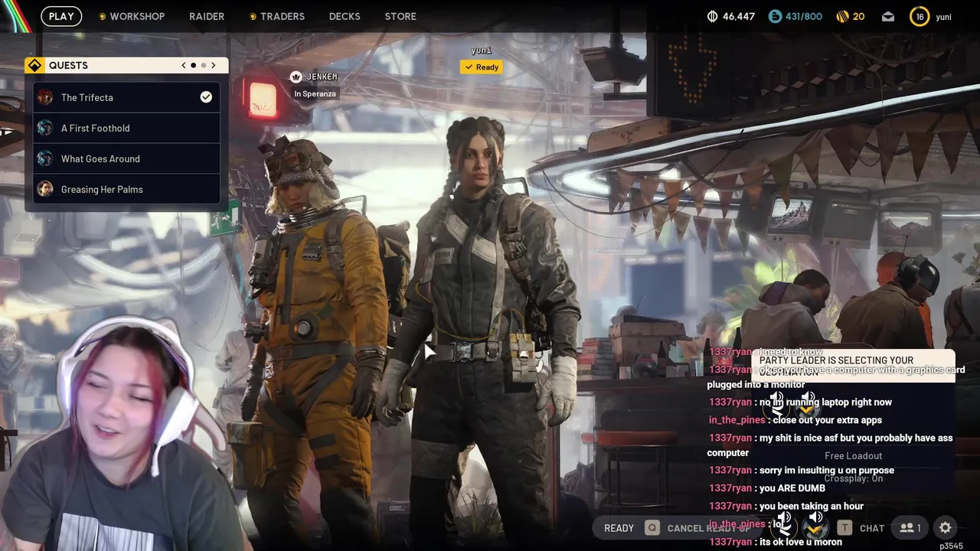
Task: Click the yuni name above character
Action: tap(482, 51)
